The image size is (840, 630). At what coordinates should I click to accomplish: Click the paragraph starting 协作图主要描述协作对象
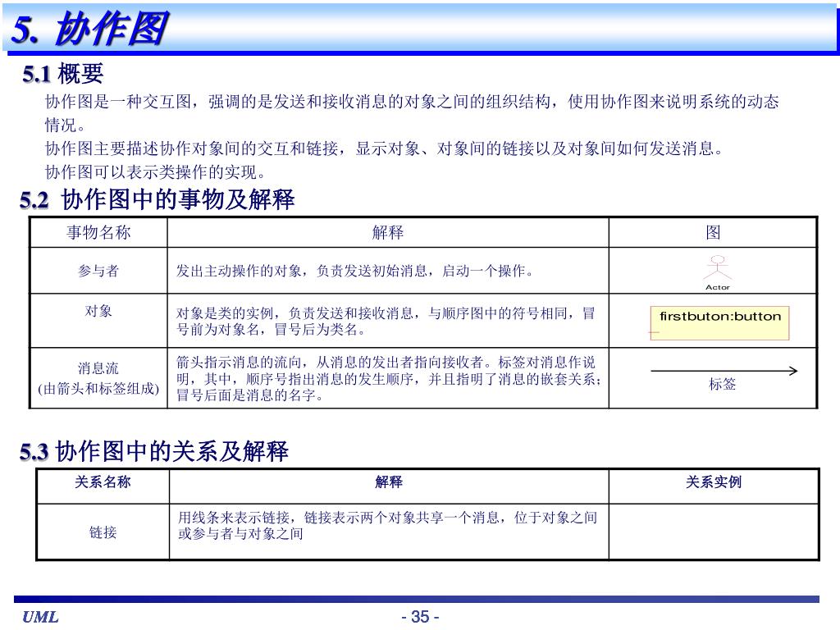click(x=385, y=148)
